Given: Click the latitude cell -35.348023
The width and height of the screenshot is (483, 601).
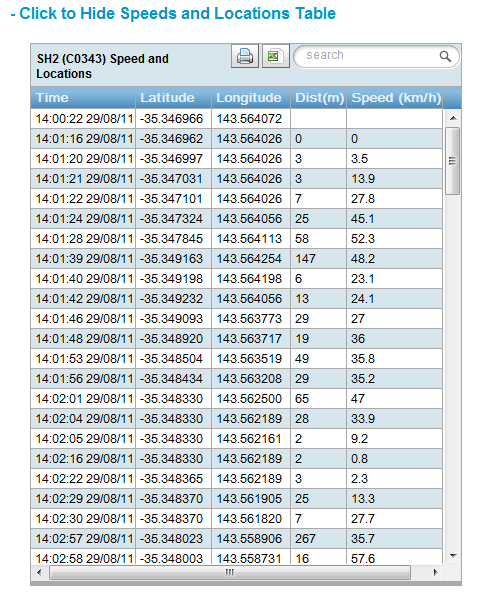Looking at the screenshot, I should tap(173, 539).
